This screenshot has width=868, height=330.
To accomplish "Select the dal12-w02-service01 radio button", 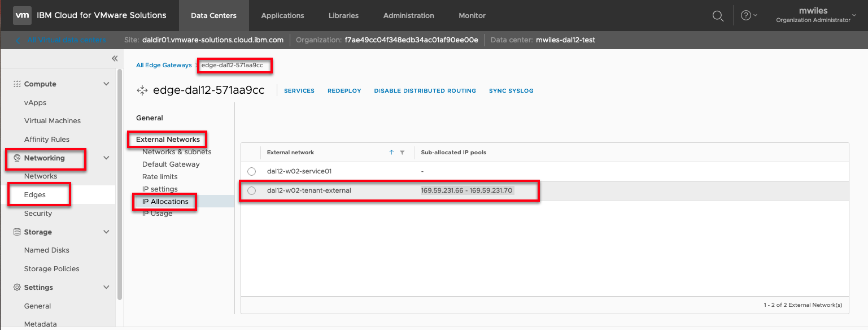I will coord(252,171).
